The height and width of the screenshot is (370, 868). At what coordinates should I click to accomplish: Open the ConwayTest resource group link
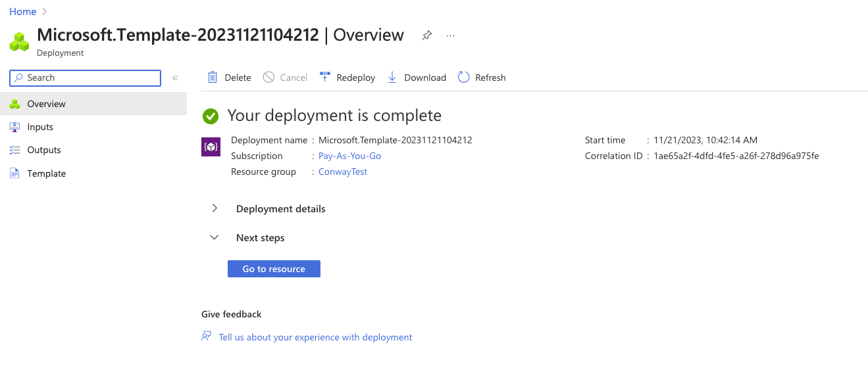click(x=342, y=172)
